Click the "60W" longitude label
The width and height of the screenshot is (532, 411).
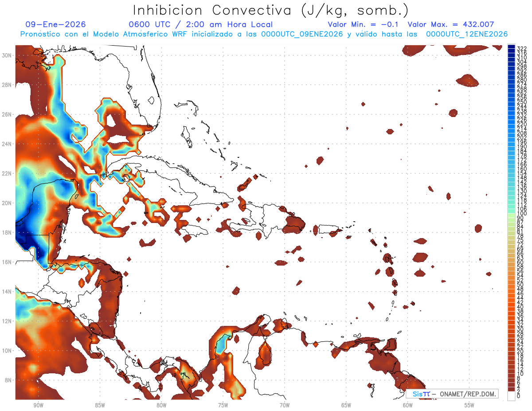pos(408,405)
